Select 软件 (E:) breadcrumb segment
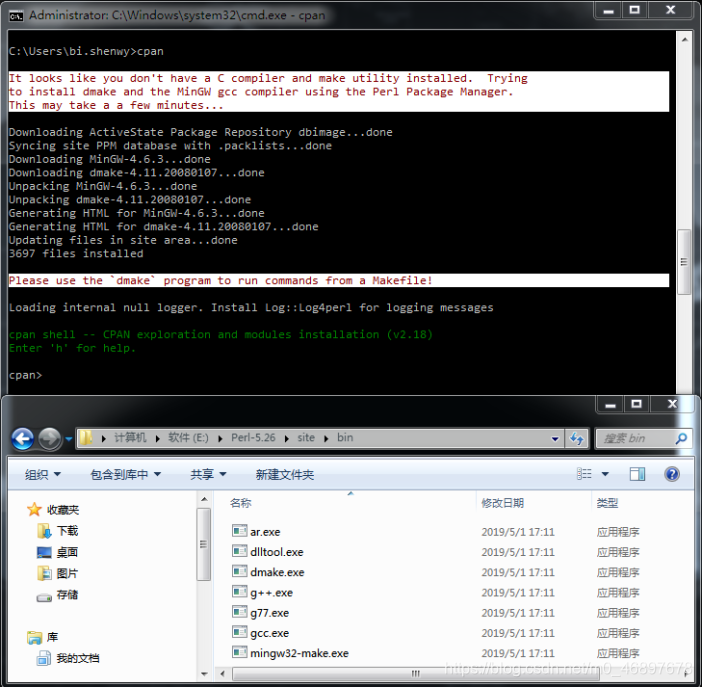Image resolution: width=702 pixels, height=687 pixels. pos(188,438)
